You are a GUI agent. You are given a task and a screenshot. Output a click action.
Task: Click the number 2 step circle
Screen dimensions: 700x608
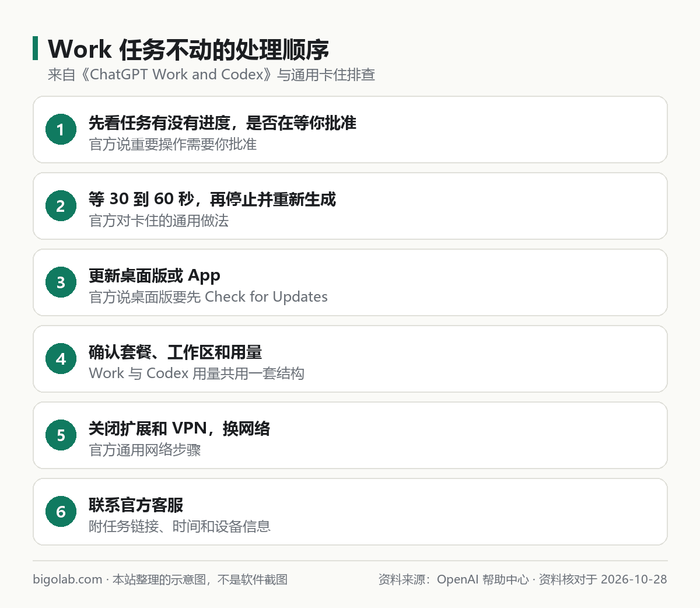tap(61, 206)
